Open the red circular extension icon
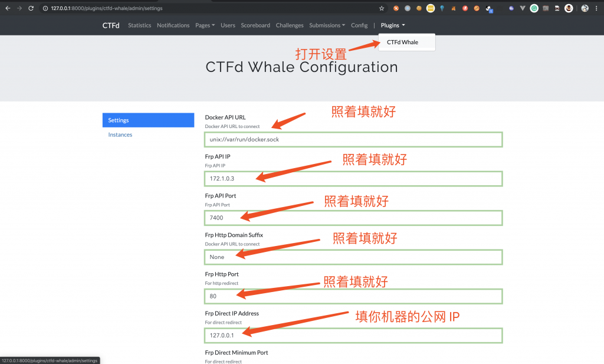Screen dimensions: 604x364 pos(465,8)
